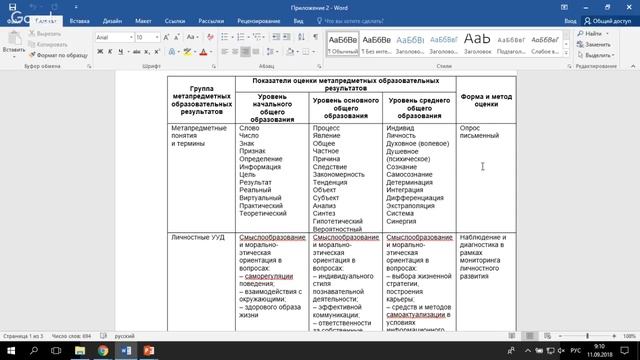Click the Заменить (Replace) button
This screenshot has width=640, height=360.
click(x=594, y=44)
